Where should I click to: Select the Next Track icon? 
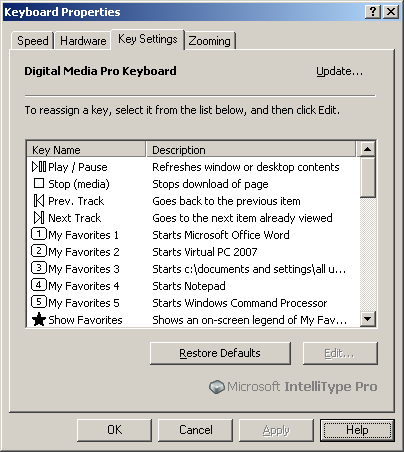39,218
